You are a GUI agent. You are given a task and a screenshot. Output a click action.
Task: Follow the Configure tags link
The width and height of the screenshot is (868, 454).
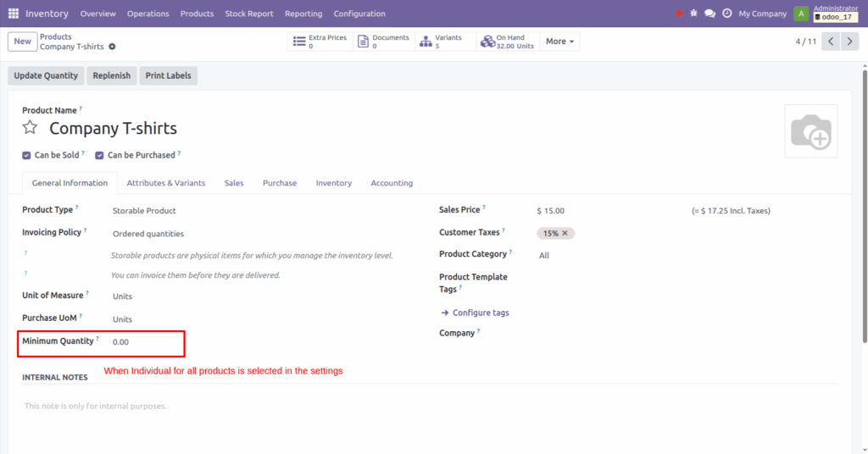point(475,313)
